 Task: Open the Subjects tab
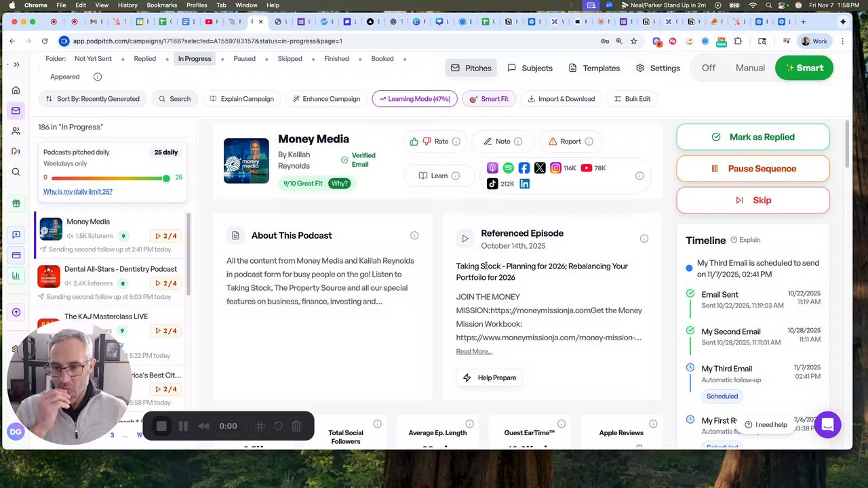530,68
